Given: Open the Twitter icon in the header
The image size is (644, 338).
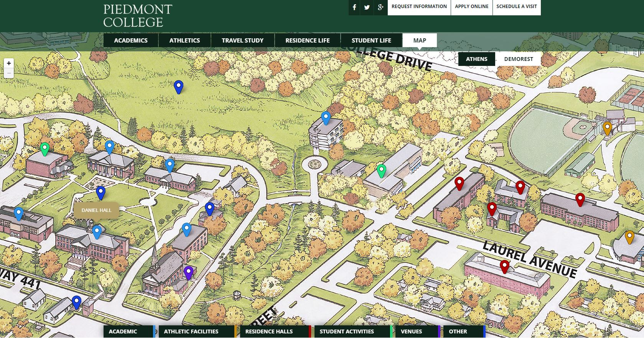Looking at the screenshot, I should 367,7.
